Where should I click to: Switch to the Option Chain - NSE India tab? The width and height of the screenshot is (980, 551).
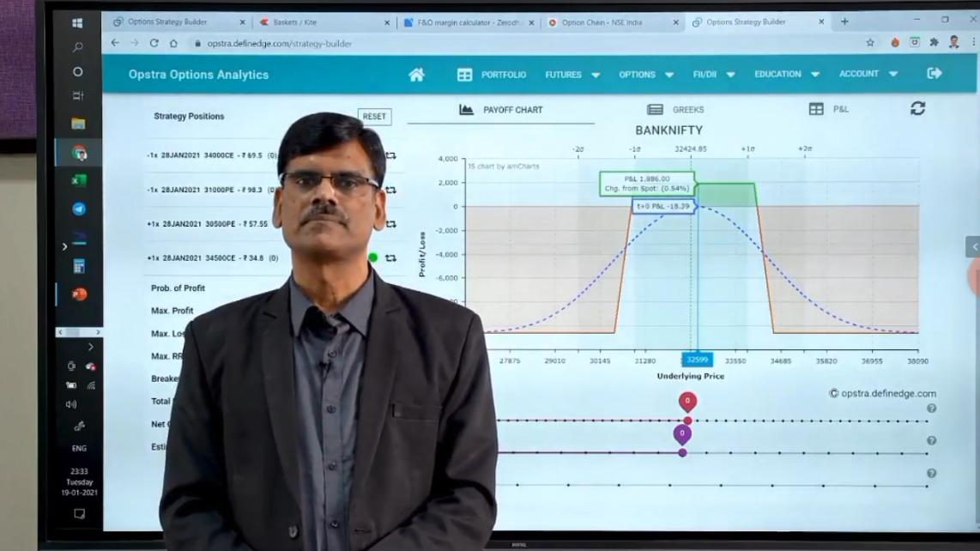click(x=602, y=22)
